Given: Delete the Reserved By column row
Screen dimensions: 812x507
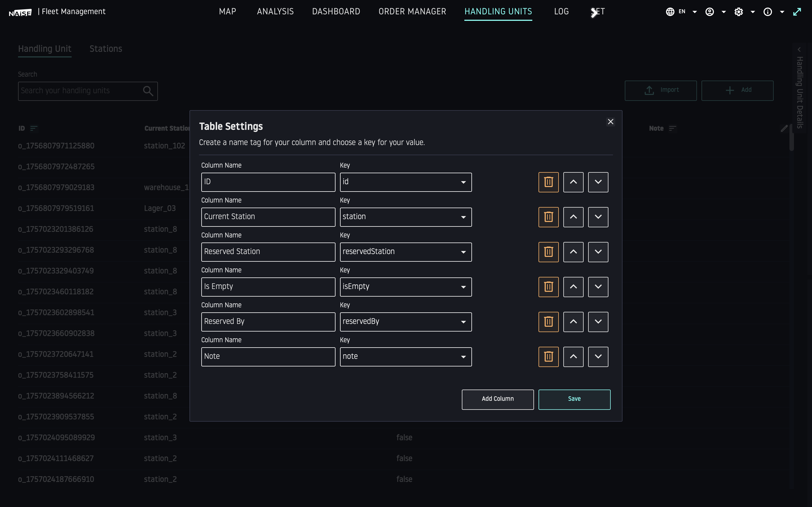Looking at the screenshot, I should point(548,322).
